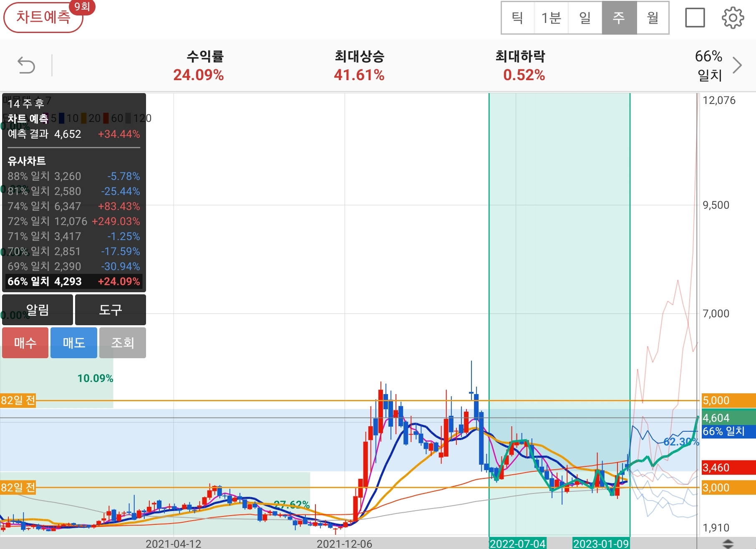Tap the 최대하락 0.52% value

coord(524,75)
